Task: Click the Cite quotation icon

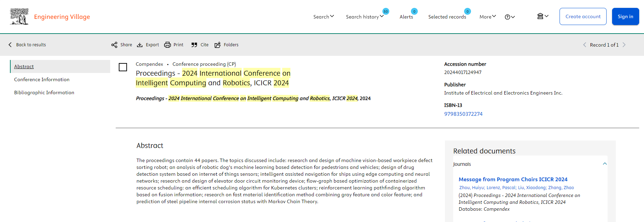Action: [x=194, y=45]
